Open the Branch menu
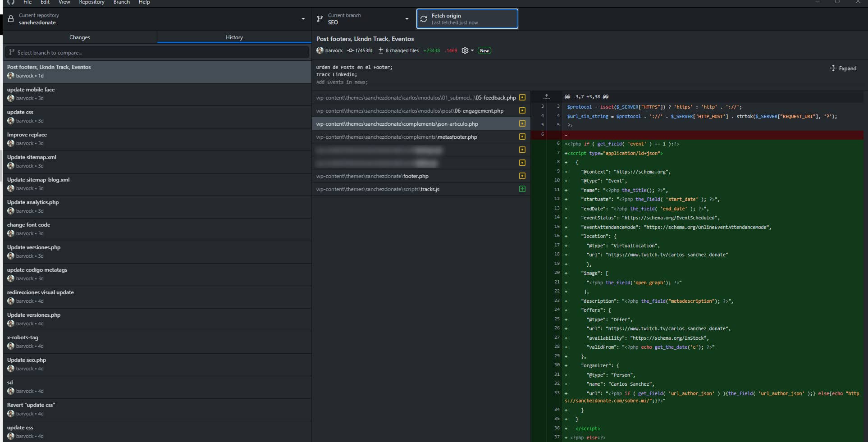 pyautogui.click(x=122, y=2)
